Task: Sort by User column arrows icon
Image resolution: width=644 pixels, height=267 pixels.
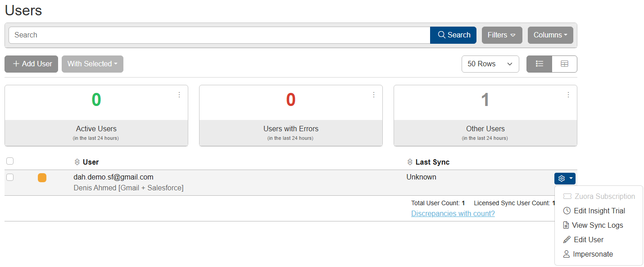Action: pyautogui.click(x=77, y=162)
